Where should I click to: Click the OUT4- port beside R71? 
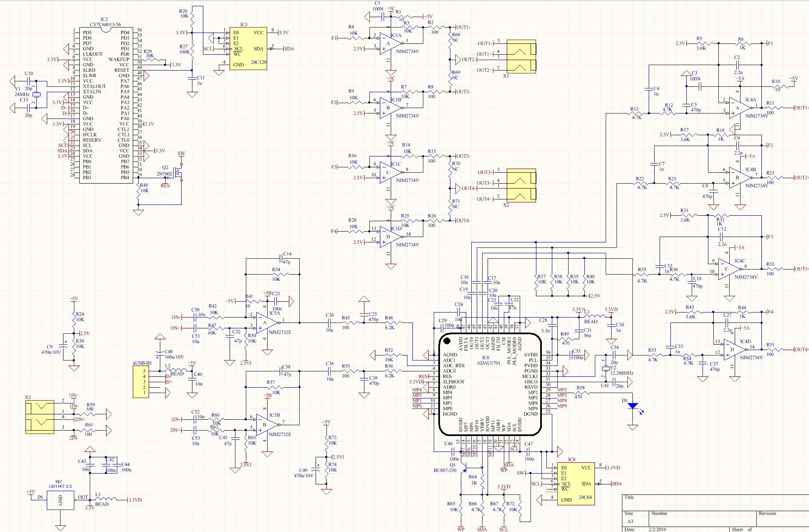coord(463,221)
